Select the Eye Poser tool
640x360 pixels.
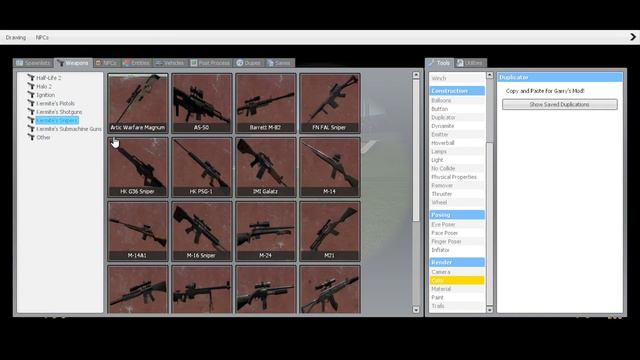(457, 224)
